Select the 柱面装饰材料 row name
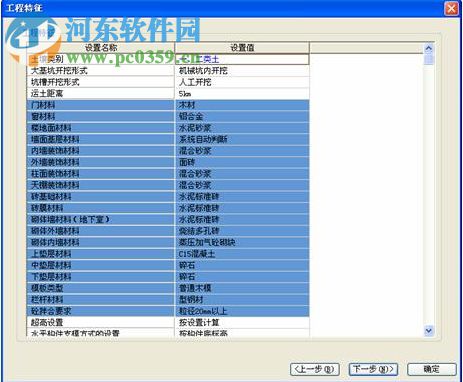 point(101,174)
